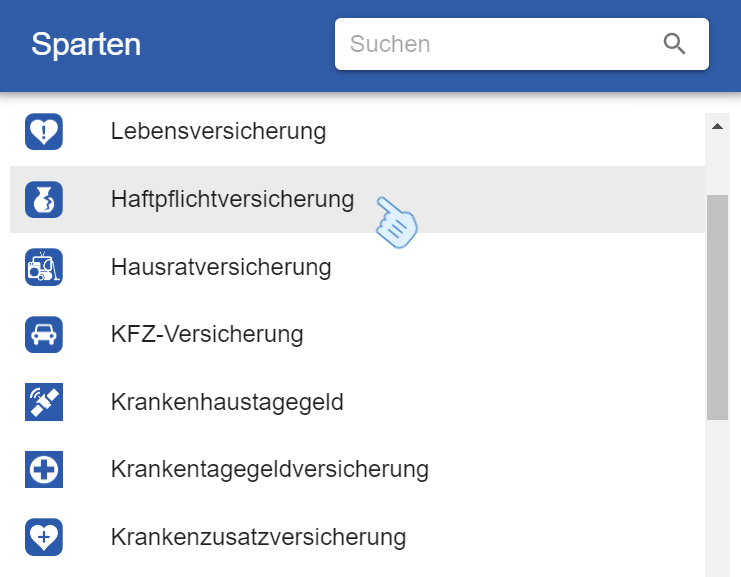The height and width of the screenshot is (577, 741).
Task: Choose Krankenzusatzversicherung from the list
Action: tap(258, 537)
